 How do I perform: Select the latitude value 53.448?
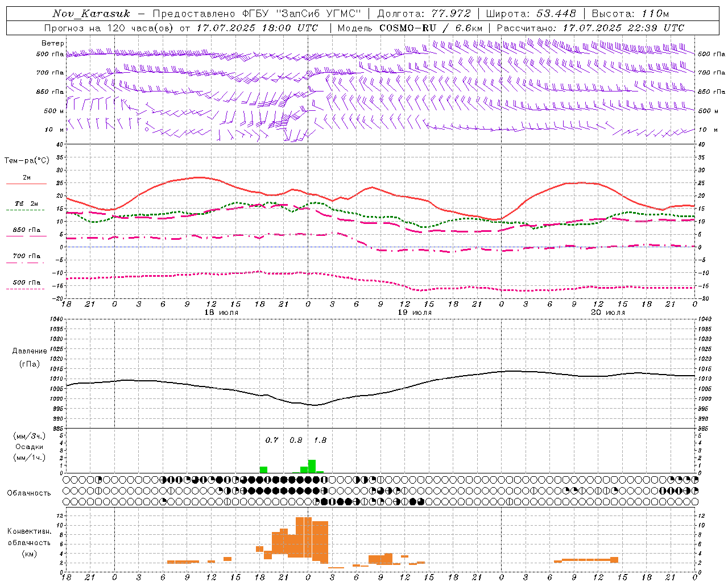pos(556,14)
